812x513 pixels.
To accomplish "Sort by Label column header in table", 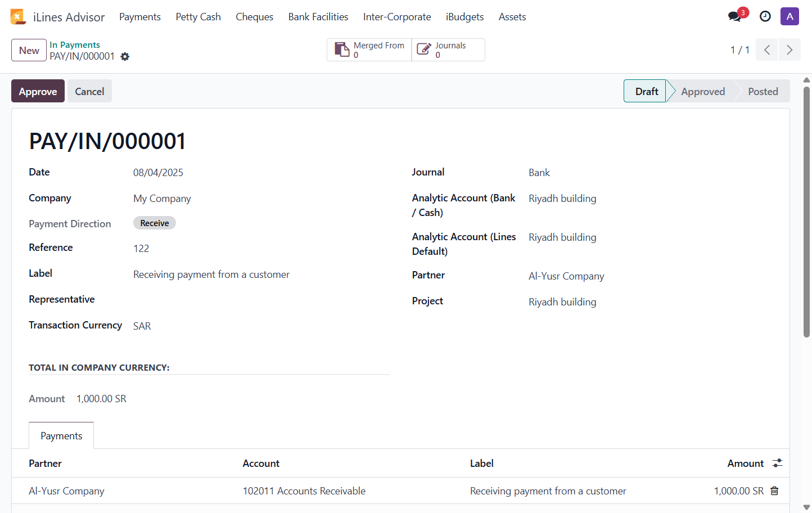I will tap(482, 463).
